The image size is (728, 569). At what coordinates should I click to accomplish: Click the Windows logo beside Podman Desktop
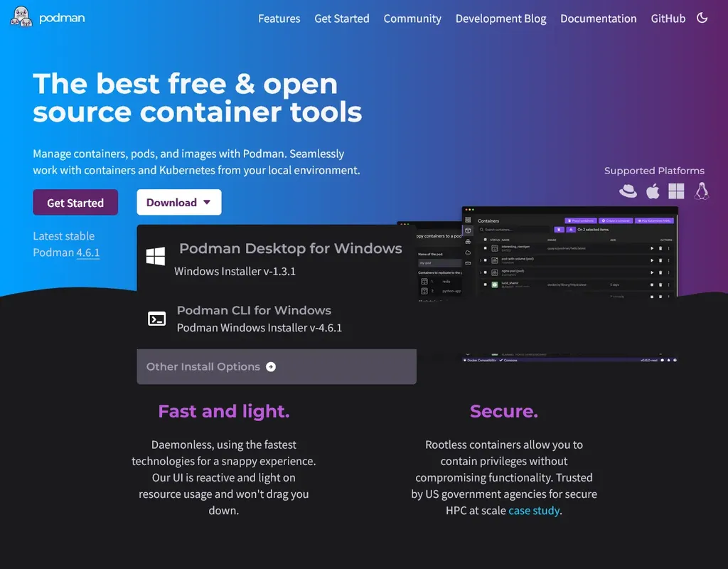click(156, 256)
